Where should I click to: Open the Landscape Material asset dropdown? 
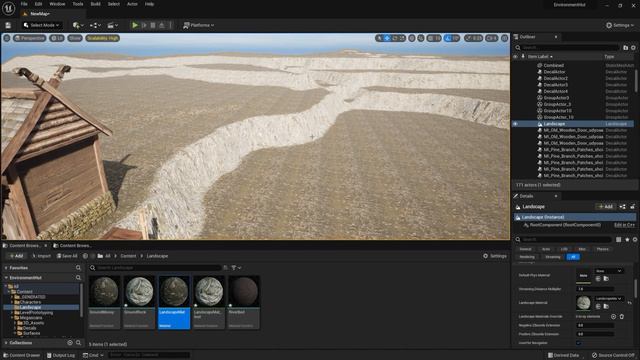coord(609,299)
